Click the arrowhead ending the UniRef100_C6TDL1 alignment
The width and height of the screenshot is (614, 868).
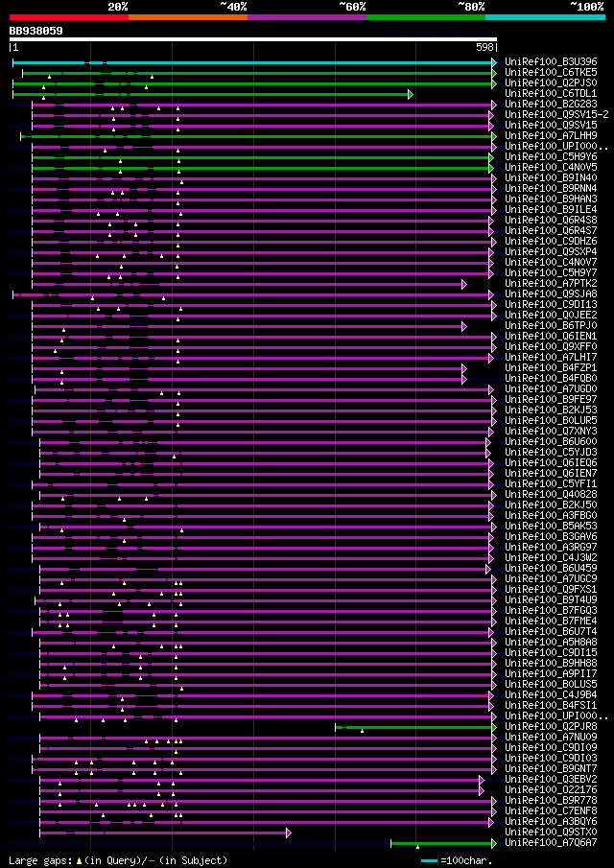(x=411, y=94)
